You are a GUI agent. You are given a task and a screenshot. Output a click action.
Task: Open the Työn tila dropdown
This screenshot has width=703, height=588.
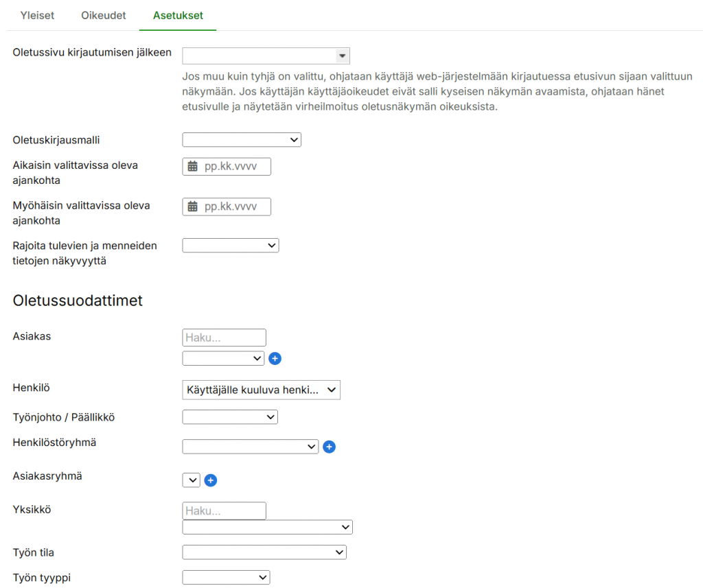point(264,552)
